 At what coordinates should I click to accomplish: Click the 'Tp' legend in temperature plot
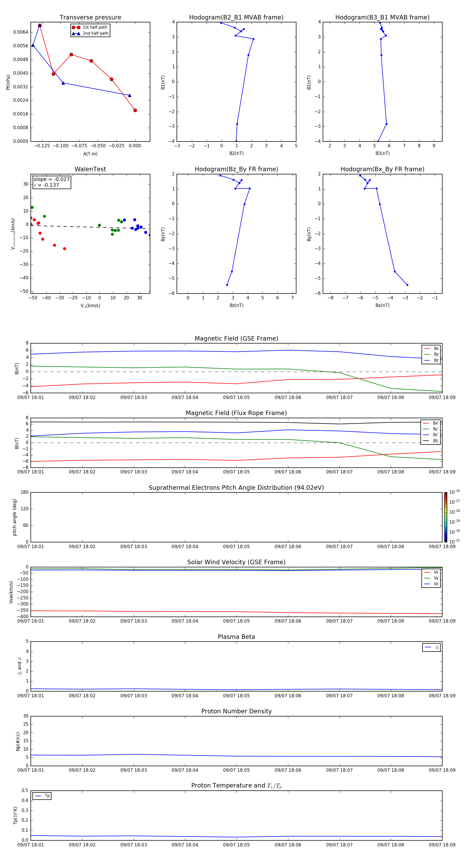[42, 796]
